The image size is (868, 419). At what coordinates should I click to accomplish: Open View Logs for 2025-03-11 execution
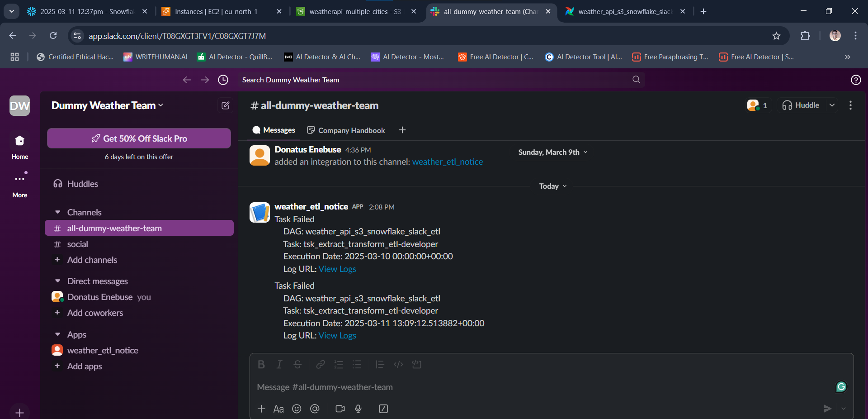(337, 336)
